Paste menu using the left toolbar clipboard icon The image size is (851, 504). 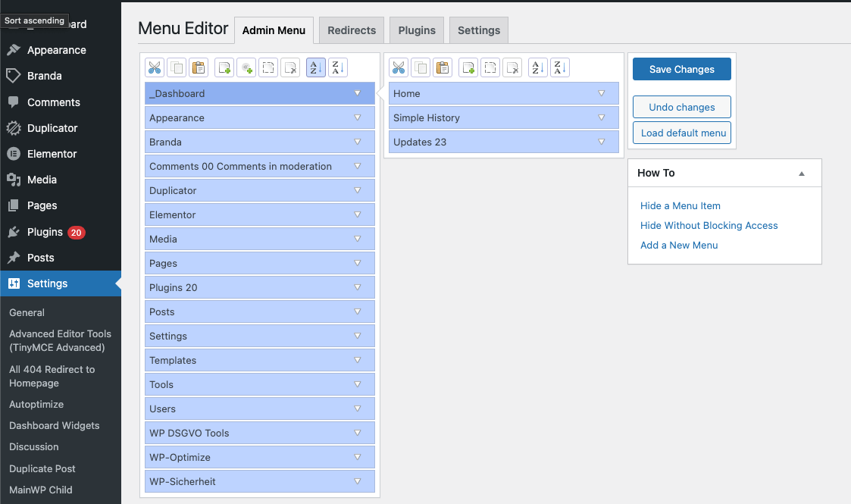(199, 67)
